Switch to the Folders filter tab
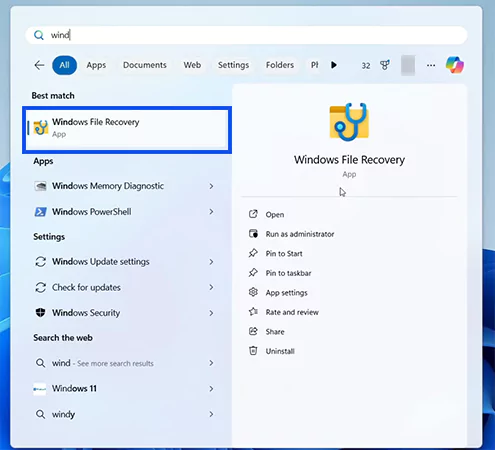 pyautogui.click(x=280, y=65)
